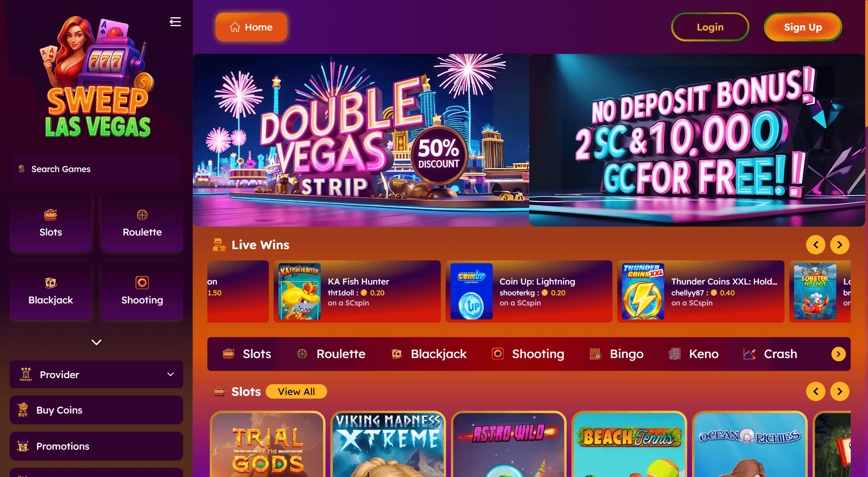Open Roulette tile in sidebar

pyautogui.click(x=142, y=223)
